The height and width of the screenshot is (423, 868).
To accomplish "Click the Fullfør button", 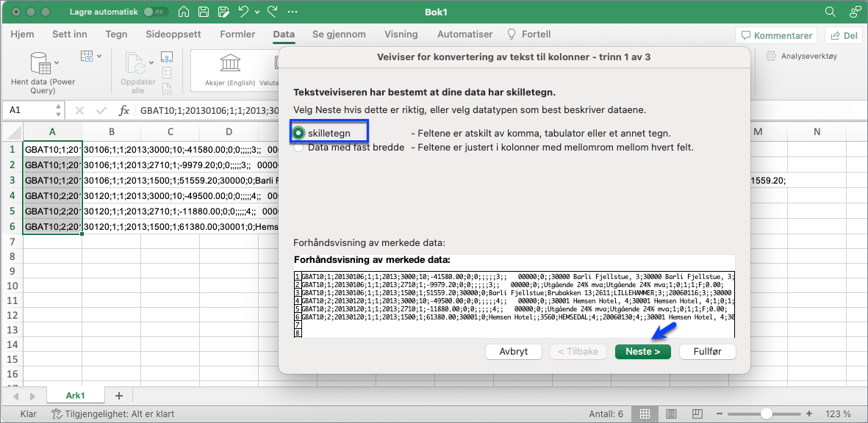I will (708, 352).
